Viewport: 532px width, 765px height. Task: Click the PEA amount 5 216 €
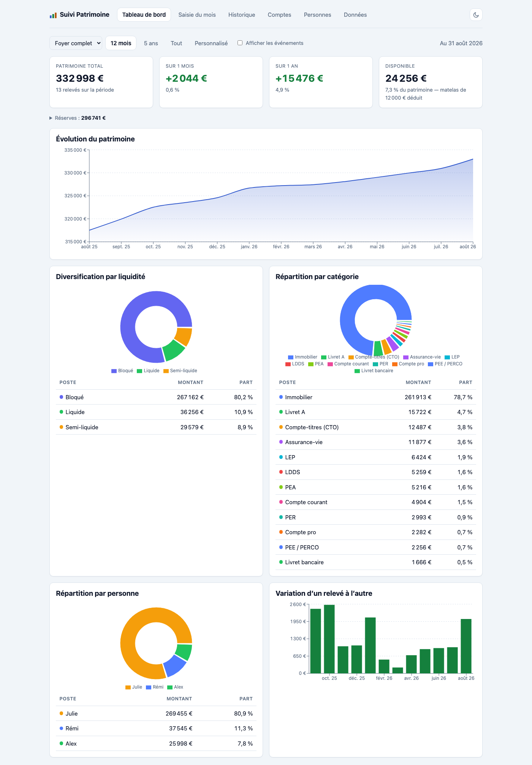point(421,487)
